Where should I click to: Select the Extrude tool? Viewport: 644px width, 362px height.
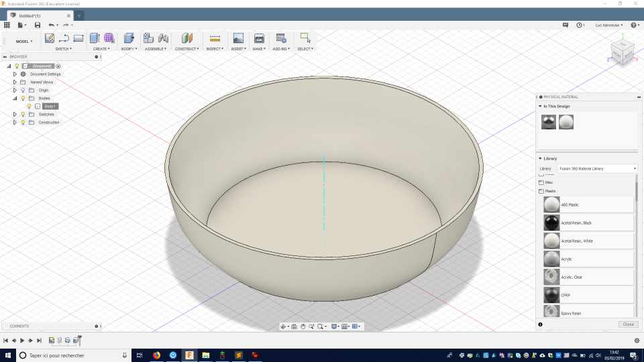(95, 38)
